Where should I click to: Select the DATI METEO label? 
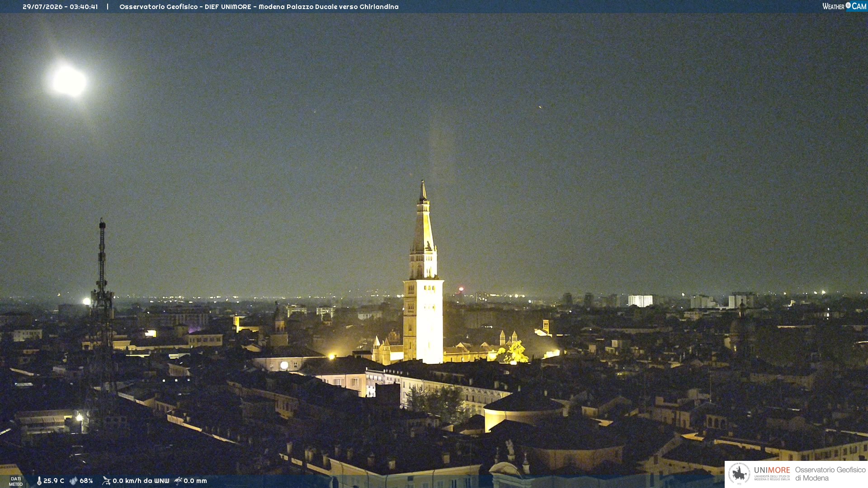coord(16,482)
